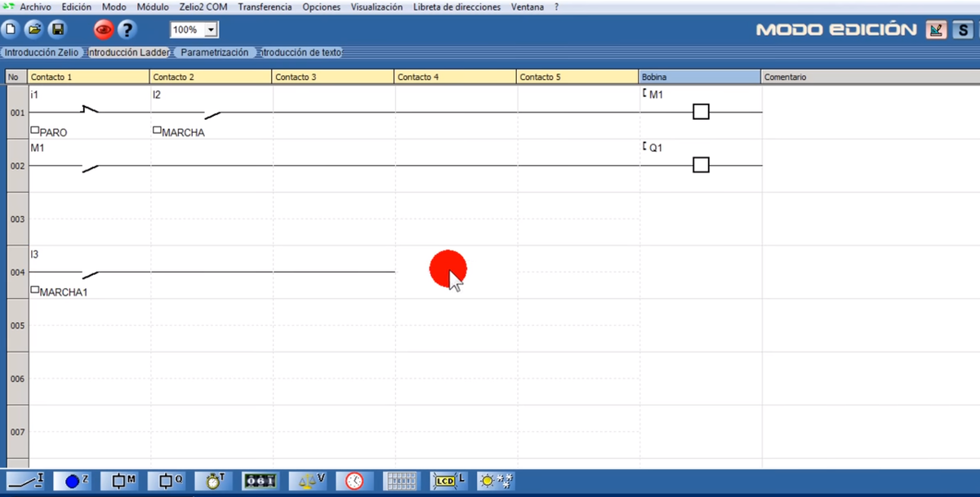Toggle the small box beside MARCHA1 label

point(34,290)
